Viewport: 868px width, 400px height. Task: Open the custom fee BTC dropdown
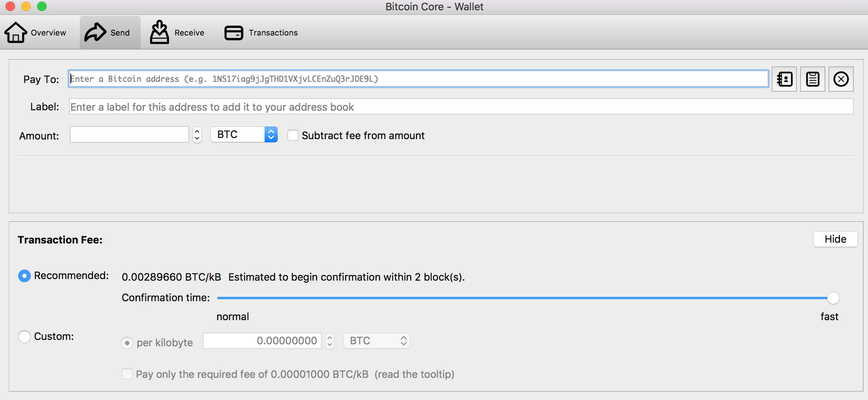pos(377,341)
